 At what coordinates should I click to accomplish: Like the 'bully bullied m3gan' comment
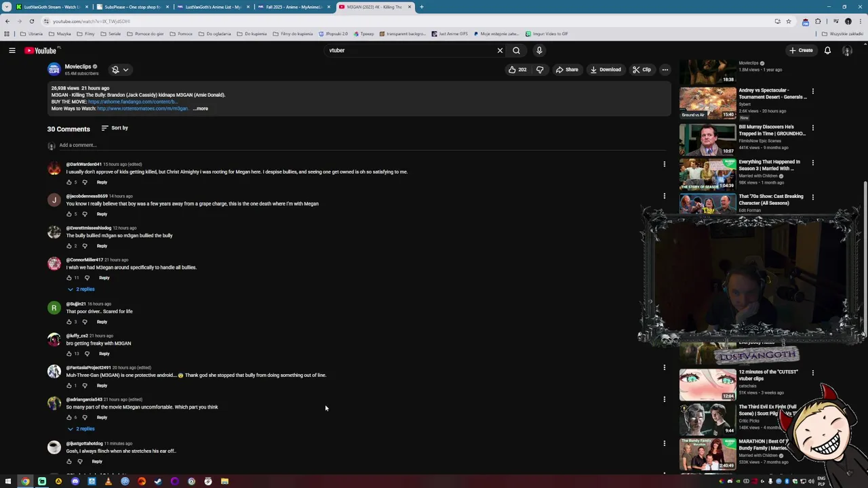[x=69, y=246]
